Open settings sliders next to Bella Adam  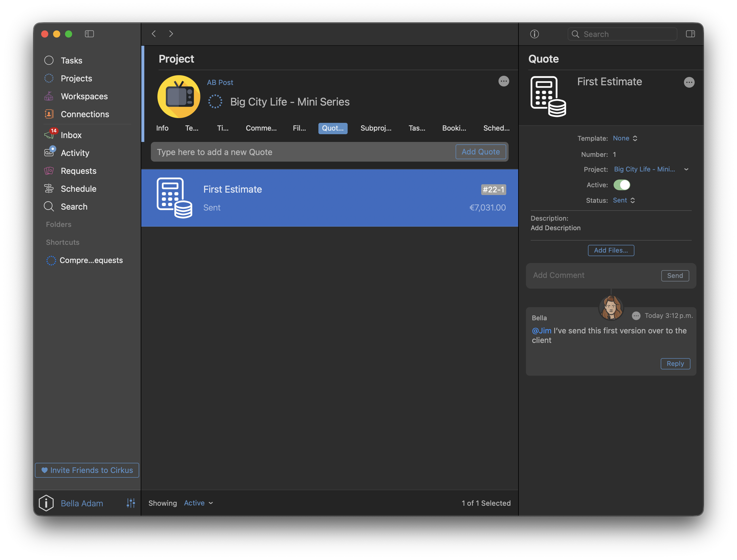pos(131,503)
